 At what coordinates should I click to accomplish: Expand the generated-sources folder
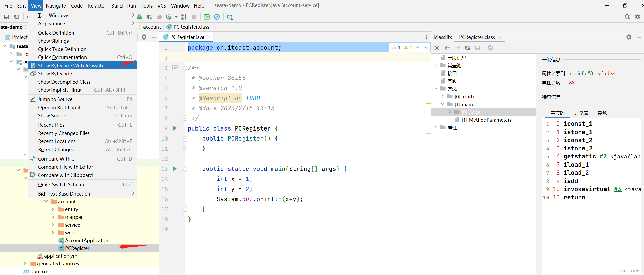point(25,264)
